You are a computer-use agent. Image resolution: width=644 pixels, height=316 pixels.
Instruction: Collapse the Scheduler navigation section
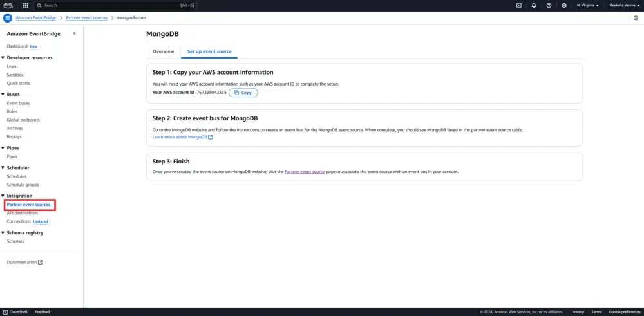pos(3,167)
